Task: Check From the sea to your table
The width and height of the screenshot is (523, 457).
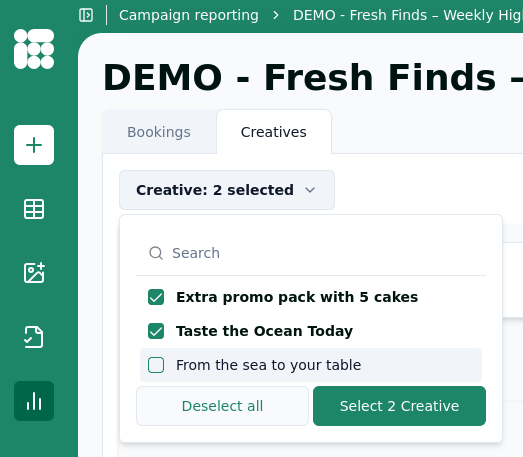Action: pos(156,365)
